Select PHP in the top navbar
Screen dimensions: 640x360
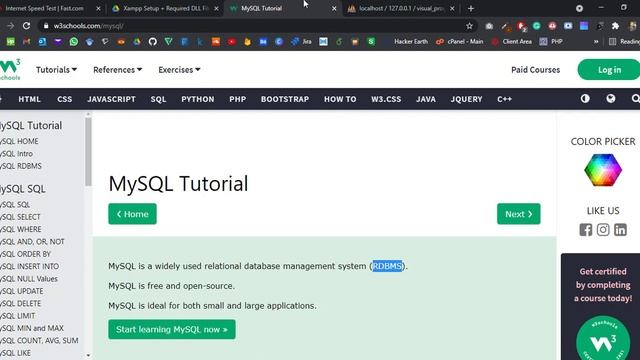pos(238,99)
